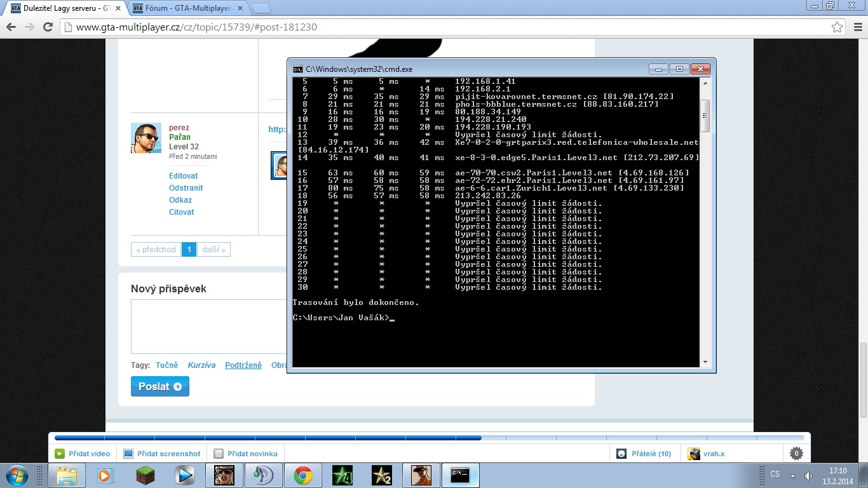Open the Windows Start menu

pyautogui.click(x=17, y=475)
